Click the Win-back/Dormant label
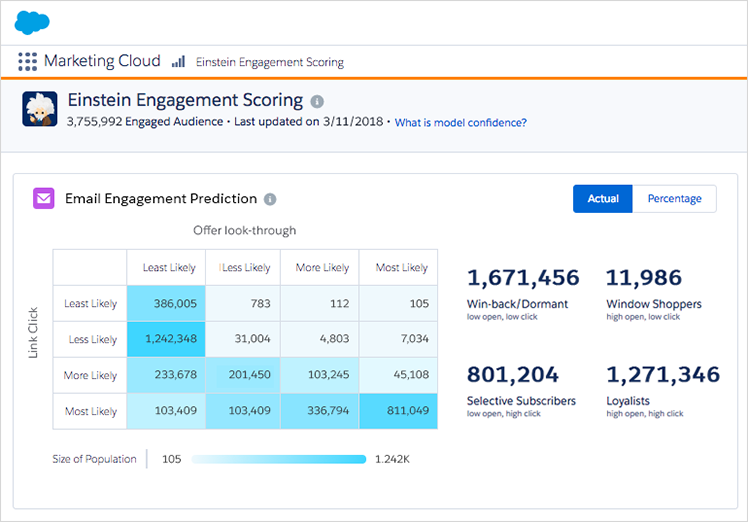The height and width of the screenshot is (522, 748). click(518, 304)
